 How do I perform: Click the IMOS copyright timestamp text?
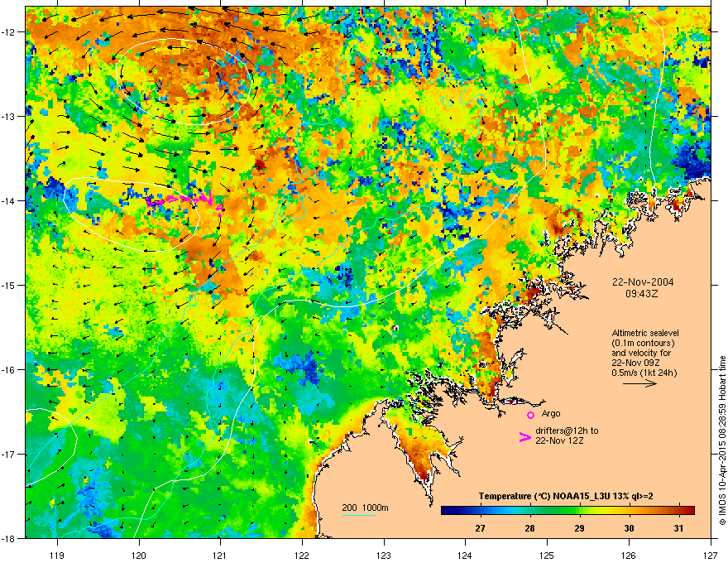[x=722, y=440]
